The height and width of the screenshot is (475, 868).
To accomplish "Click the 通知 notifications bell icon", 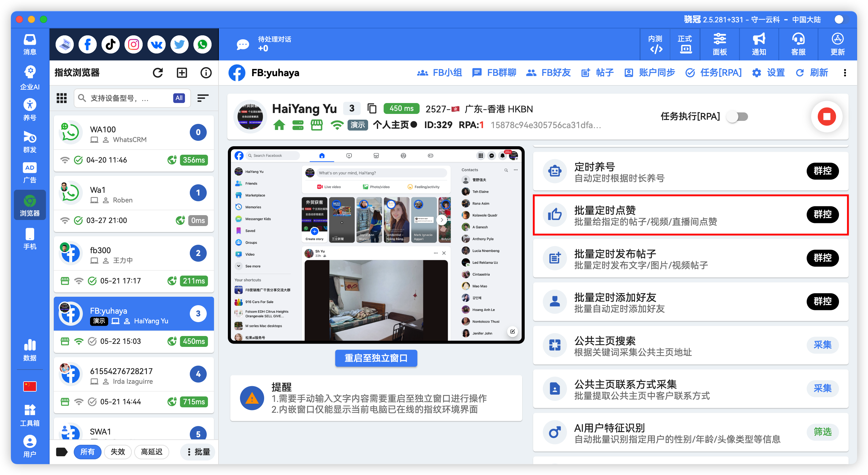I will coord(759,44).
